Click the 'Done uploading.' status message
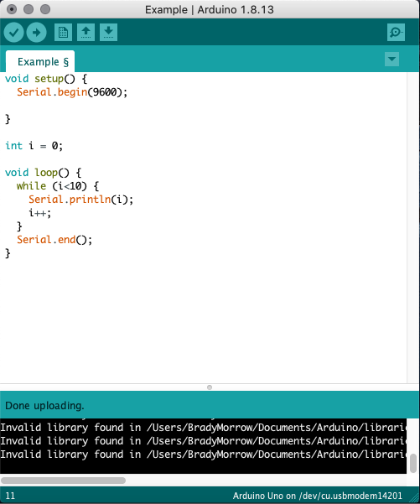 click(x=44, y=406)
